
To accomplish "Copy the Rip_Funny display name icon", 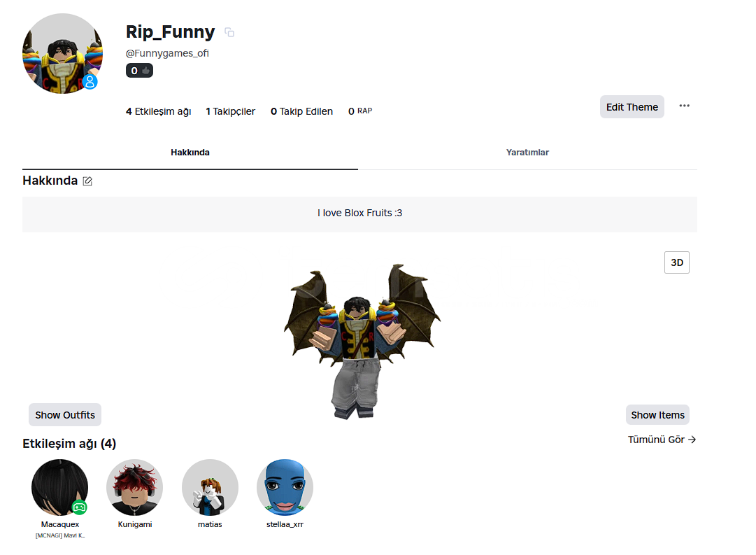I will [x=229, y=32].
